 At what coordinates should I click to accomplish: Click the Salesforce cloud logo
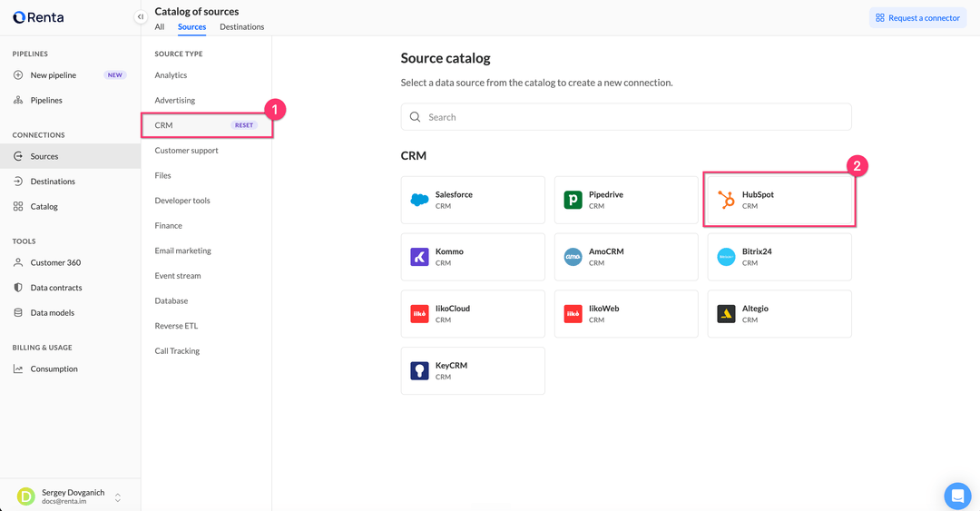tap(419, 200)
